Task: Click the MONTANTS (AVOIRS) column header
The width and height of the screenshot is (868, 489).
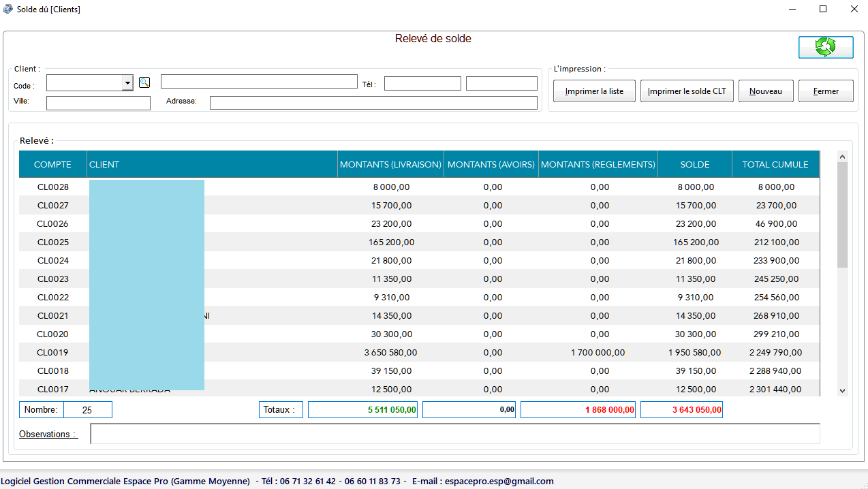Action: click(x=491, y=164)
